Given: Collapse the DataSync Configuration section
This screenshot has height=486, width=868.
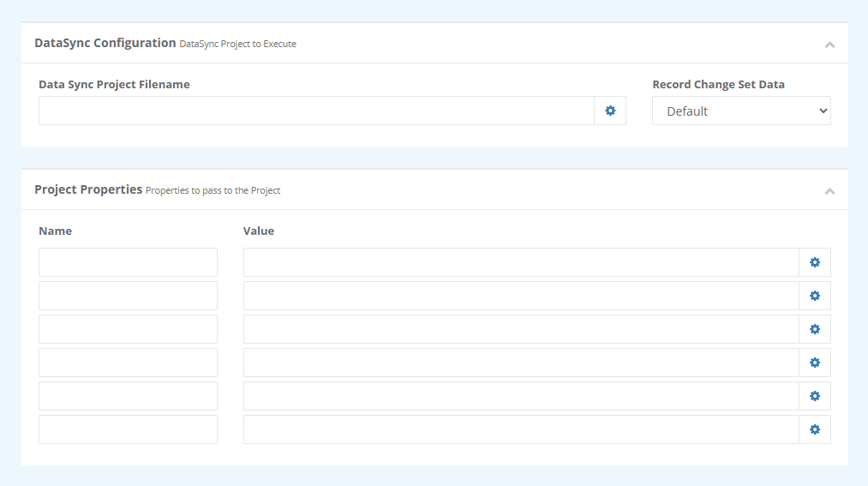Looking at the screenshot, I should click(x=829, y=45).
